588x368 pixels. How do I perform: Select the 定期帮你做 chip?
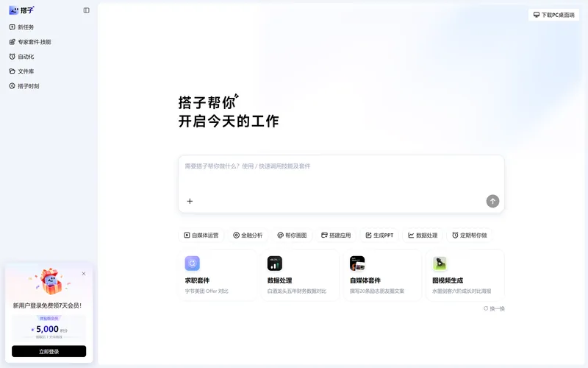point(470,235)
